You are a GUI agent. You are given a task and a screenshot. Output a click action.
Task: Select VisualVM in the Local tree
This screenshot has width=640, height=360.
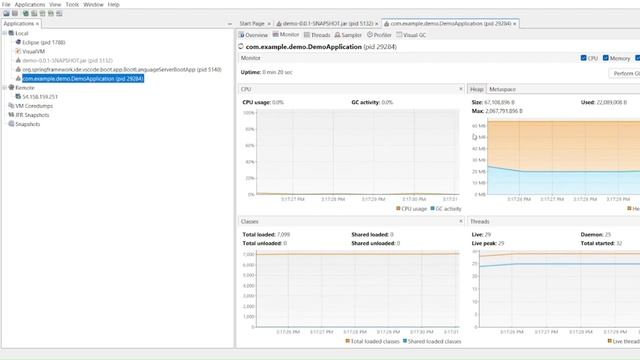point(33,51)
